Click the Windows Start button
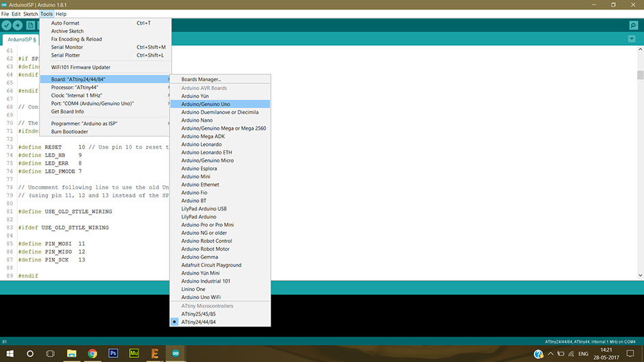 tap(10, 353)
